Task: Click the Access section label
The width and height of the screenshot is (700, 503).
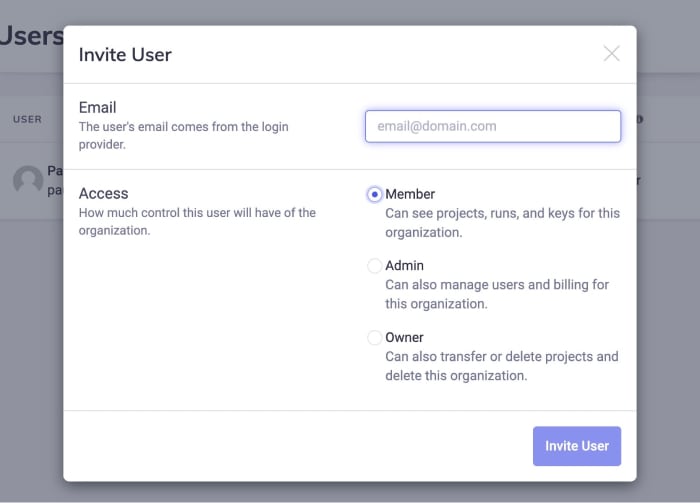Action: [x=103, y=193]
